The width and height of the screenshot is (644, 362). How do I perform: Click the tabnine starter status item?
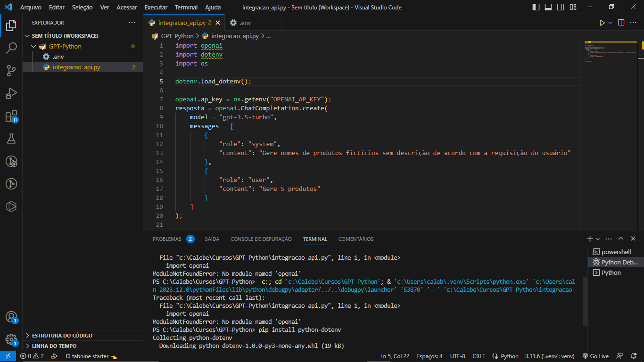91,356
